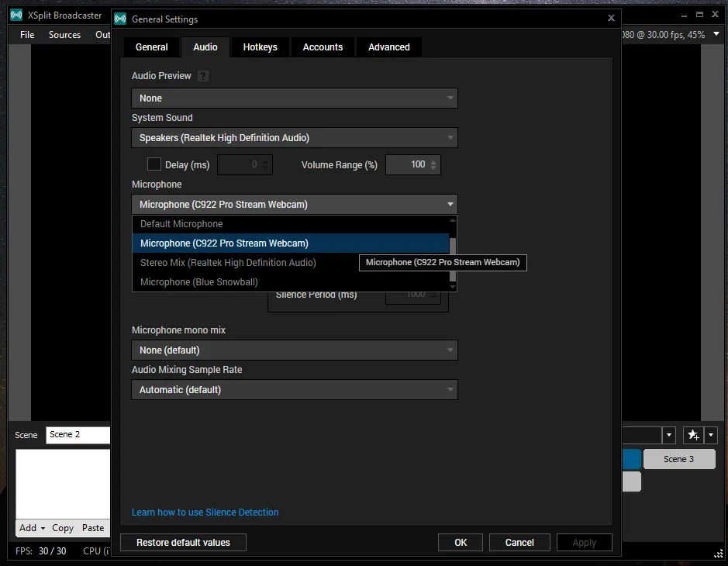Go to the Advanced tab

389,47
